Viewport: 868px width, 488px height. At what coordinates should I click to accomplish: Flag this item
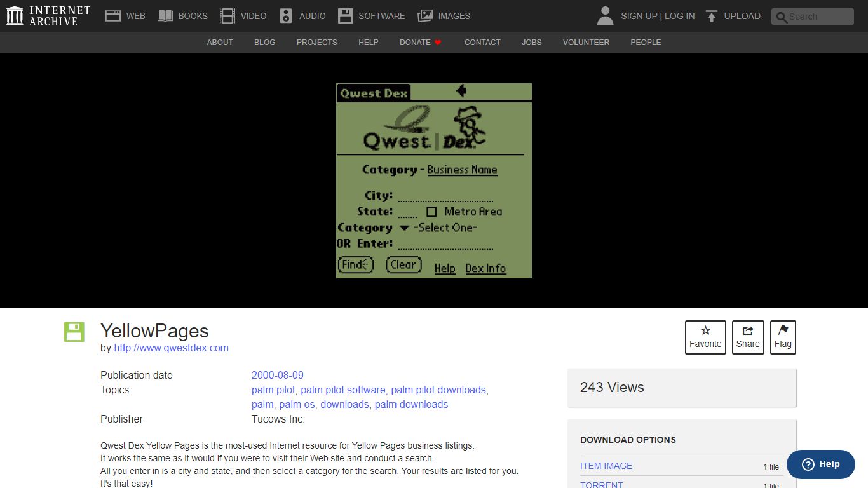(783, 337)
